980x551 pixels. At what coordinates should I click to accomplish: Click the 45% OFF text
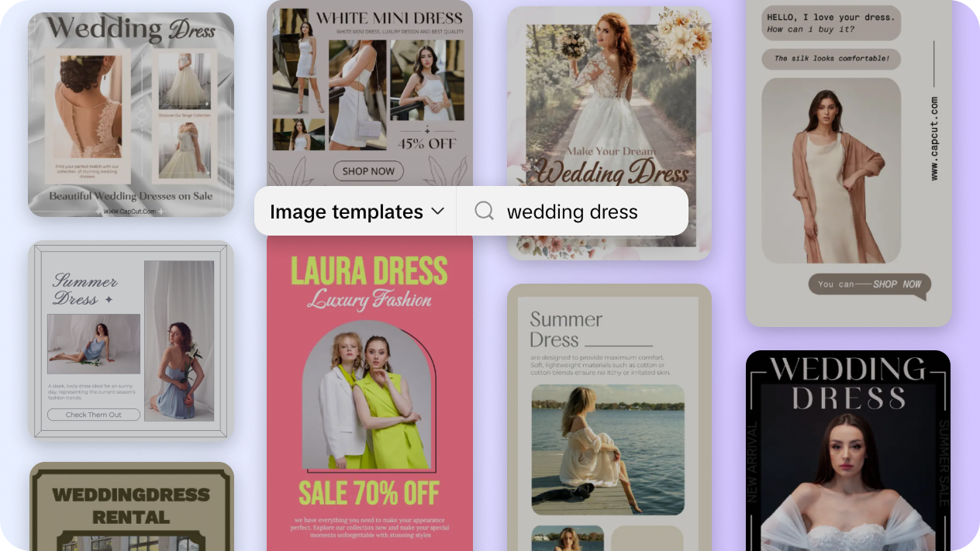coord(427,143)
